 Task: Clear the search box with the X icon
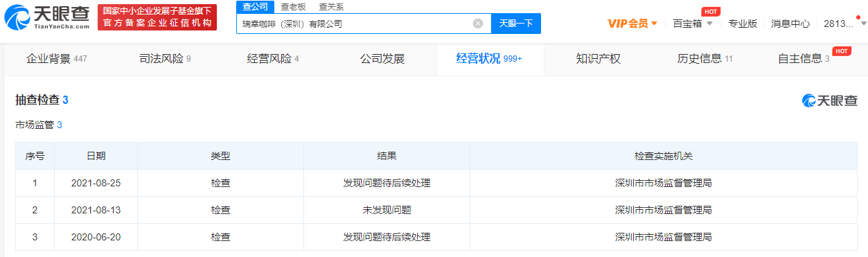coord(478,23)
